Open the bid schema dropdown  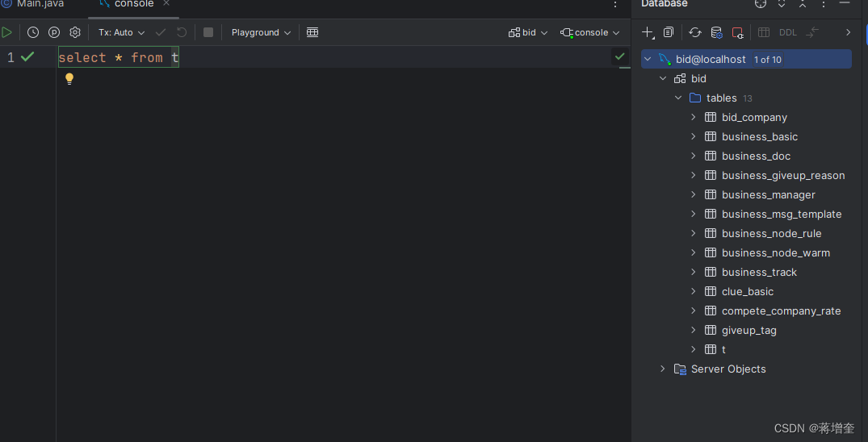tap(528, 32)
